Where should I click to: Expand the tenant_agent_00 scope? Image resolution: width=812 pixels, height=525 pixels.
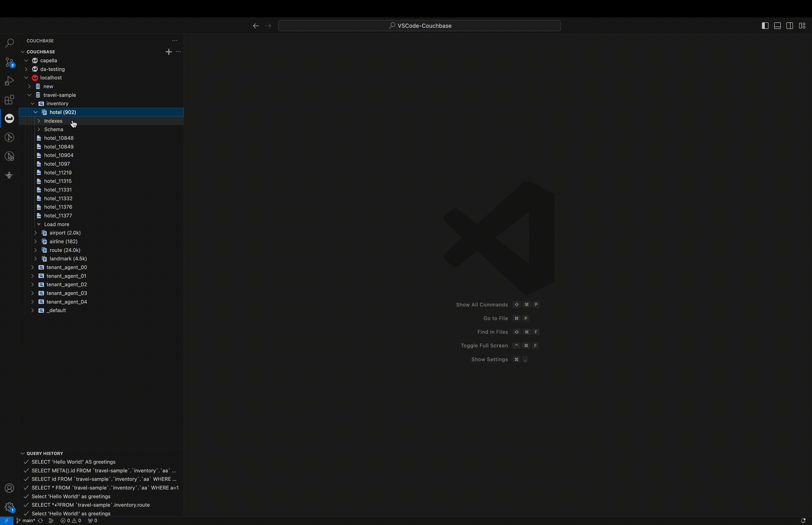(x=32, y=267)
